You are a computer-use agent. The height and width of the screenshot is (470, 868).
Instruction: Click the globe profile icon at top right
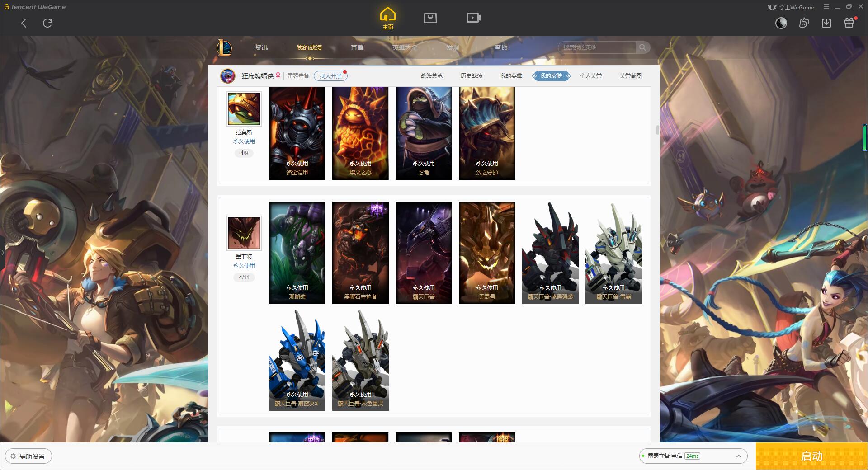781,23
